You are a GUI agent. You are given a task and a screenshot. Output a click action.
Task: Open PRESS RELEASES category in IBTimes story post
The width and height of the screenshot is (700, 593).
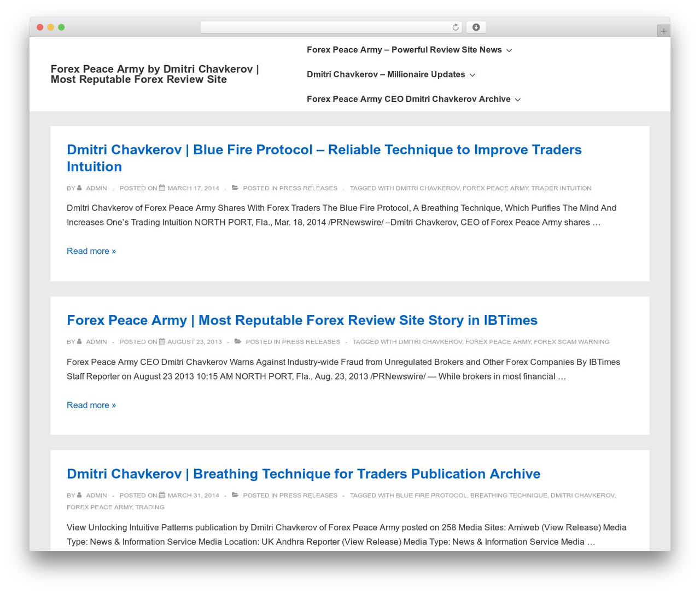point(311,342)
